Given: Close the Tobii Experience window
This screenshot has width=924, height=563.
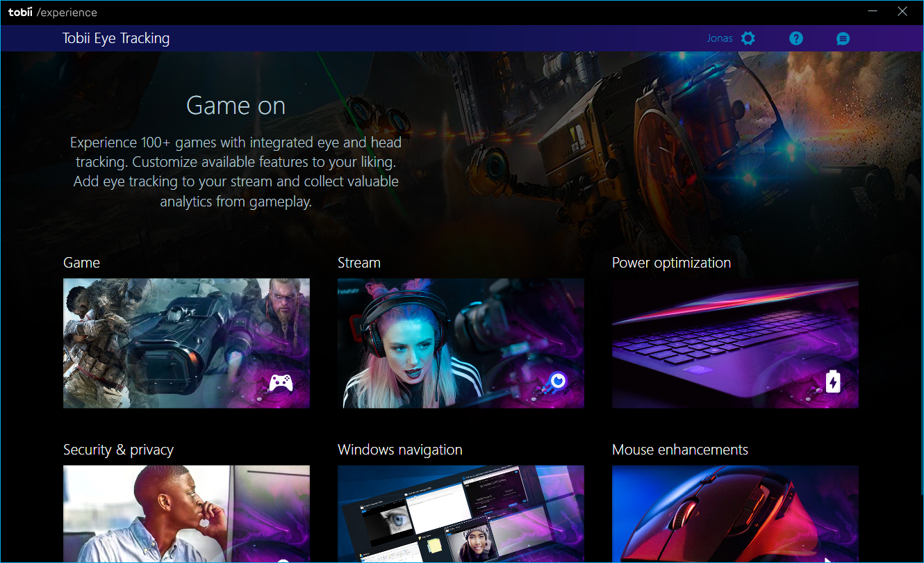Looking at the screenshot, I should point(902,11).
